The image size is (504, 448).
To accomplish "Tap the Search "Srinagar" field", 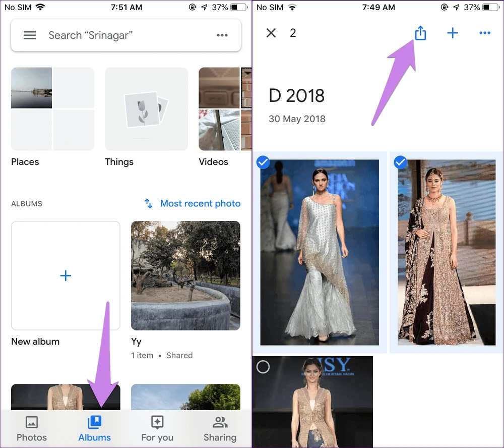I will (x=126, y=35).
